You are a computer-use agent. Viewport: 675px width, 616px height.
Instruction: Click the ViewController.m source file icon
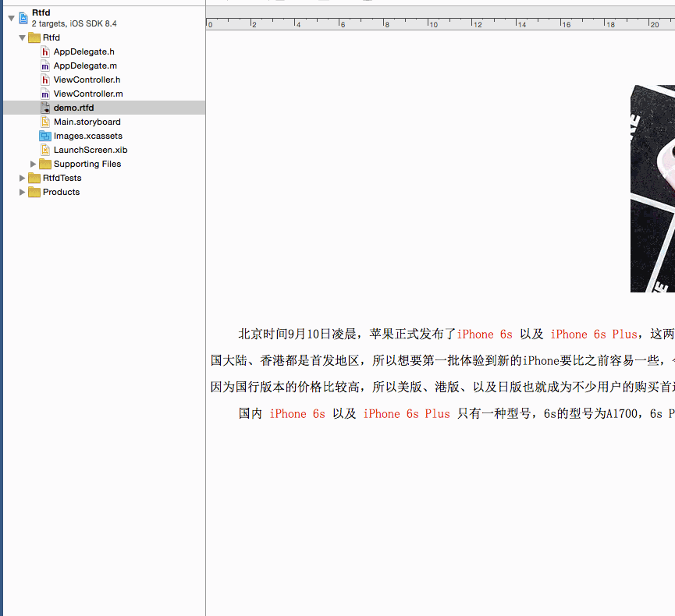click(45, 94)
